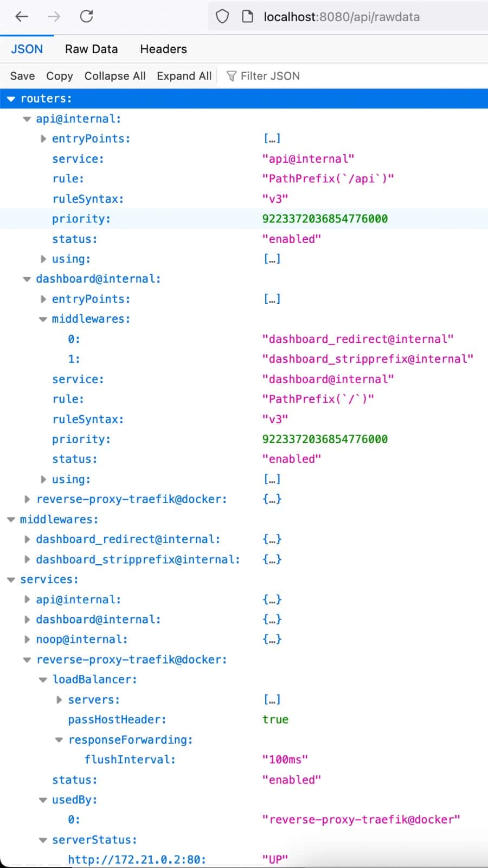Click Expand All to open every node
The width and height of the screenshot is (488, 868).
183,76
